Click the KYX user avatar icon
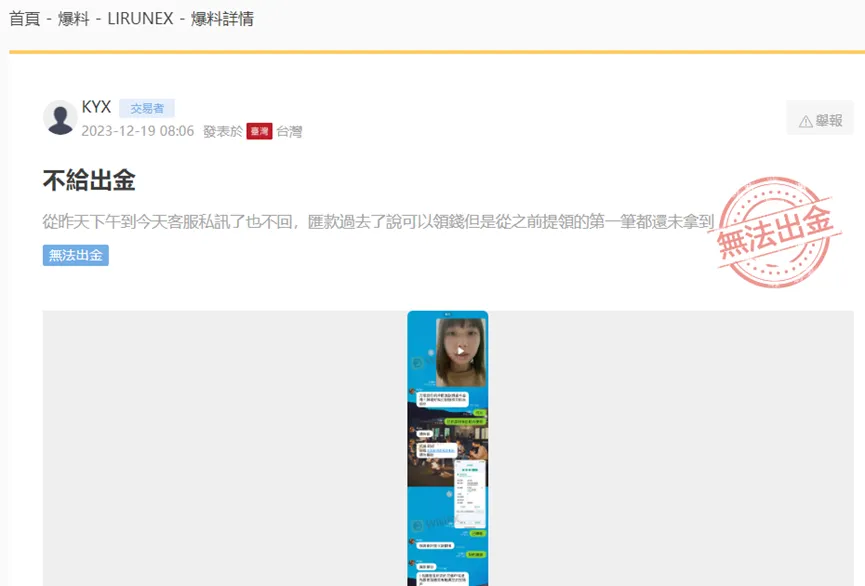 (x=60, y=118)
